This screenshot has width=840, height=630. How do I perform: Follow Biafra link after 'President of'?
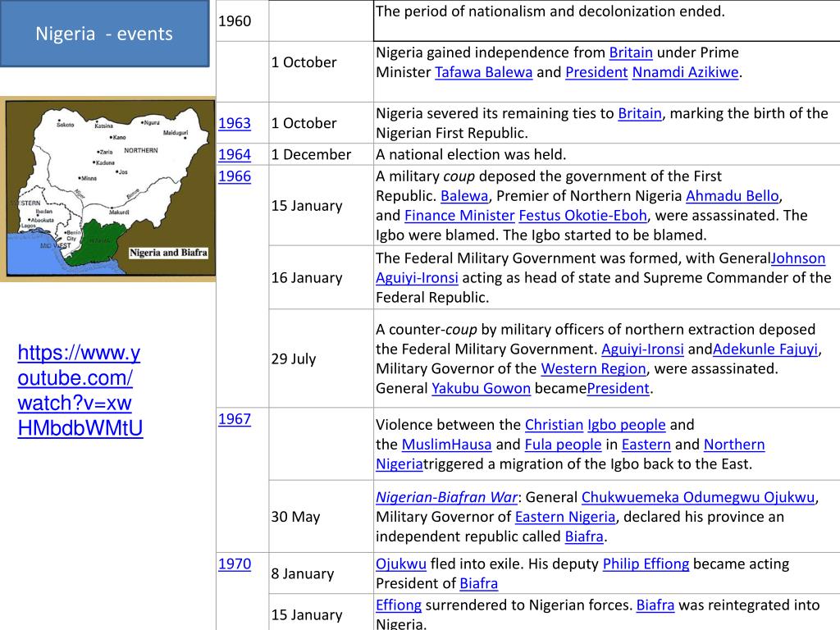[479, 583]
